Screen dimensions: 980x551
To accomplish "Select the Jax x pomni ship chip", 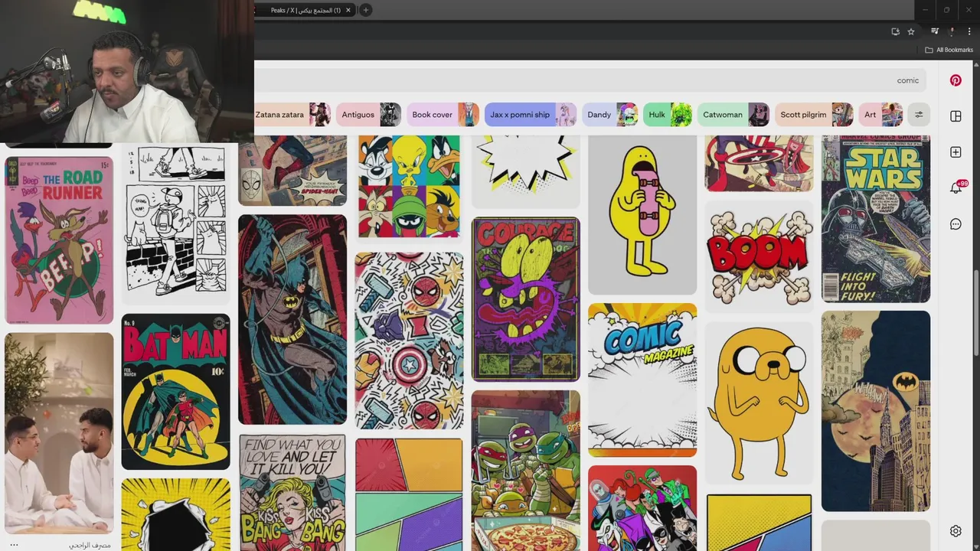I will pos(531,115).
